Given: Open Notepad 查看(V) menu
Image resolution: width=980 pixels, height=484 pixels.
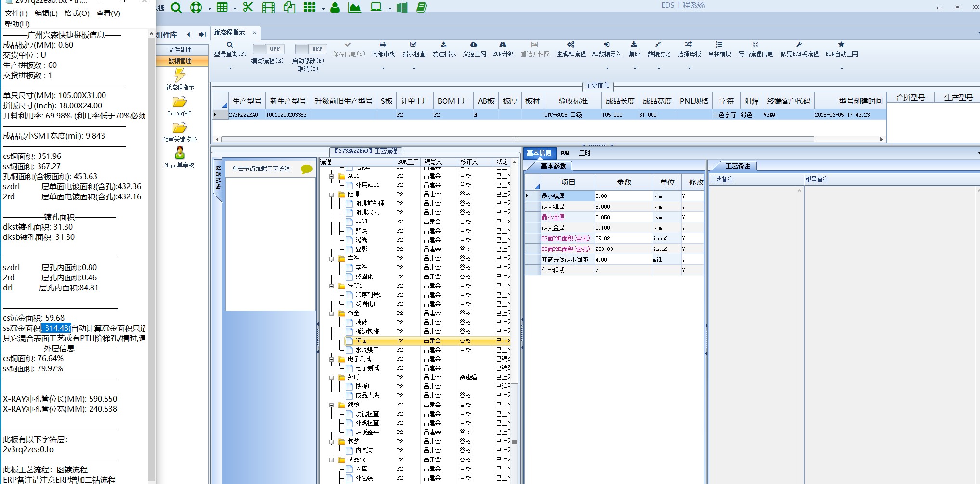Looking at the screenshot, I should tap(108, 13).
